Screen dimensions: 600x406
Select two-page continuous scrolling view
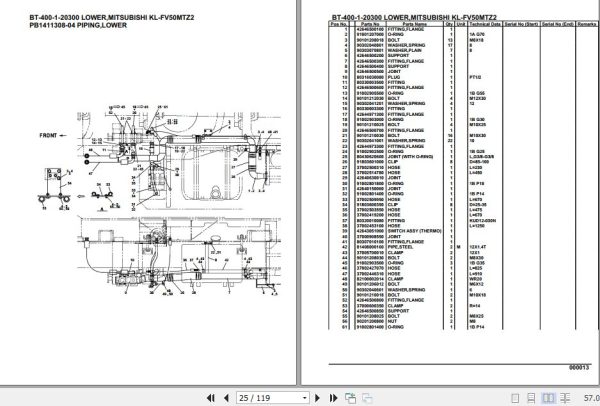point(565,398)
